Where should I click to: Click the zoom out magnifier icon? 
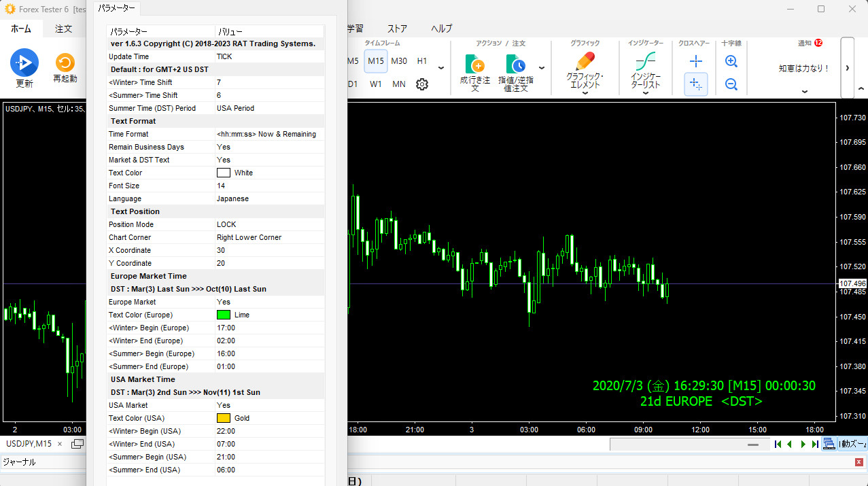click(x=731, y=84)
